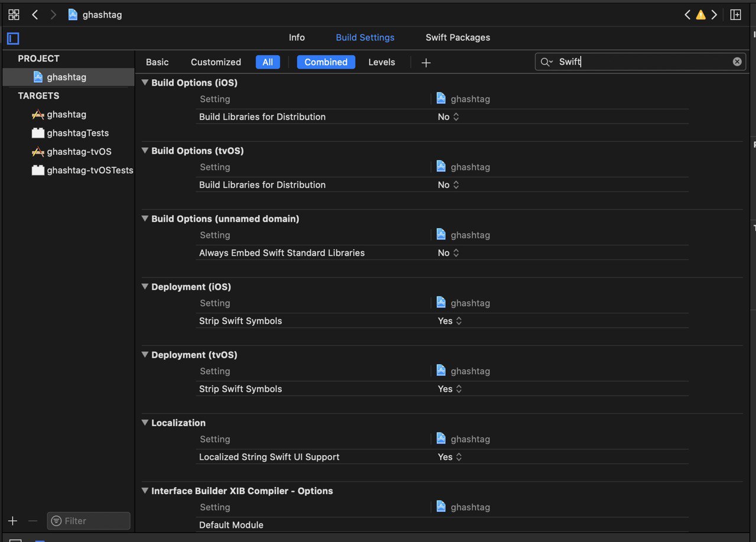This screenshot has width=756, height=542.
Task: Click Strip Swift Symbols label under Deployment (iOS)
Action: [240, 321]
